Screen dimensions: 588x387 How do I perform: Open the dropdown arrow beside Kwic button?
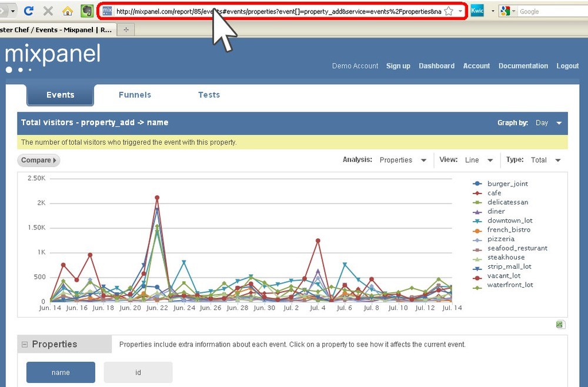493,11
